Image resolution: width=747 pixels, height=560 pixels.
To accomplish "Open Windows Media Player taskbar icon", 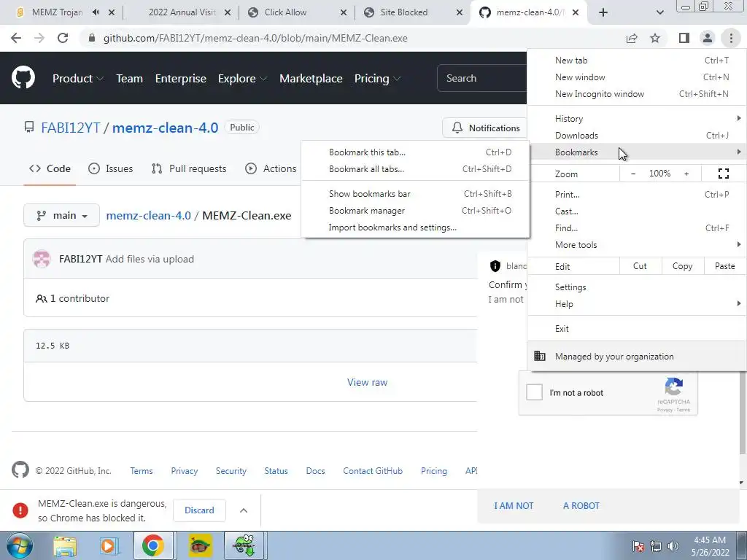I will 108,545.
